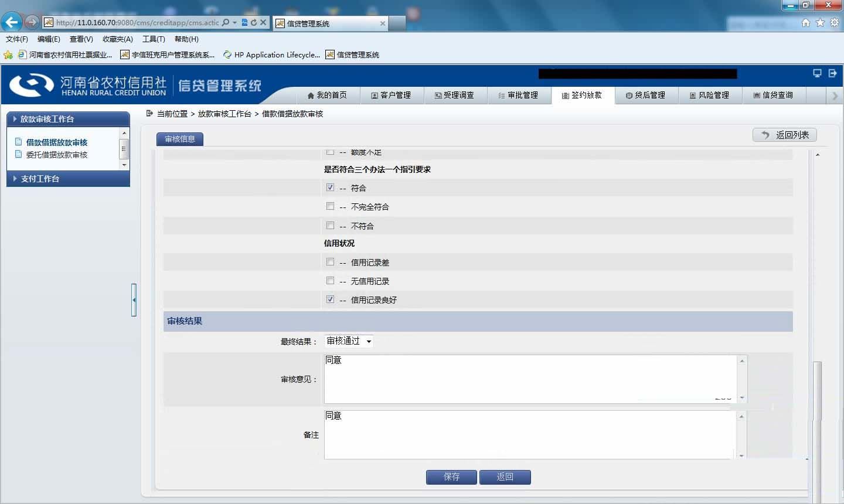Screen dimensions: 844x504
Task: Click the form scrollbar up arrow
Action: [817, 154]
